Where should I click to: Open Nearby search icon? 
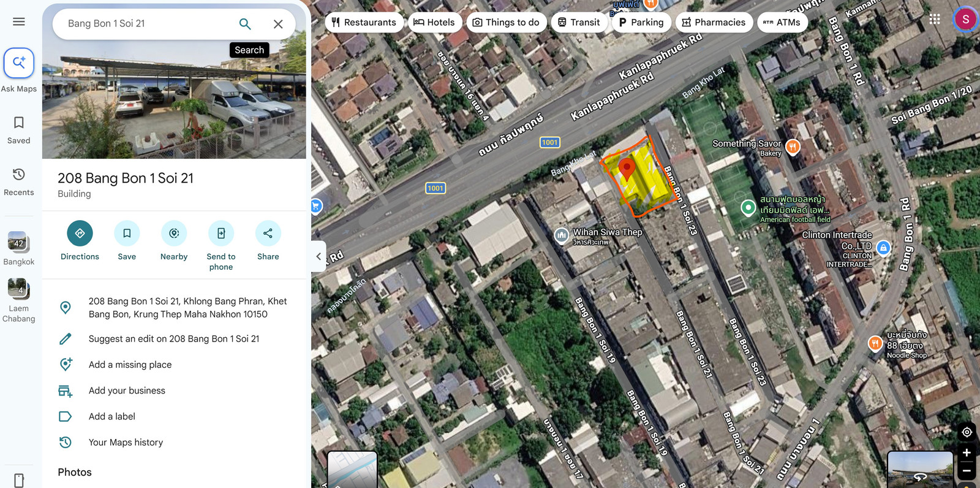pos(174,233)
